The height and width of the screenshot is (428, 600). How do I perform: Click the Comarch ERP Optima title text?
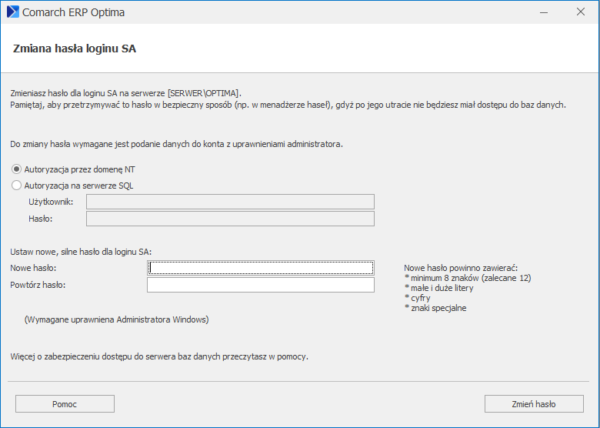pyautogui.click(x=73, y=12)
